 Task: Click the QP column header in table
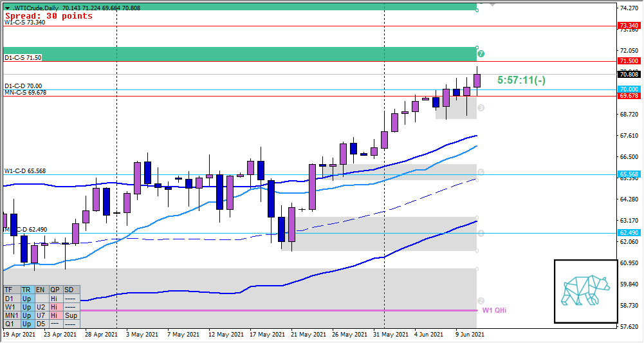55,290
